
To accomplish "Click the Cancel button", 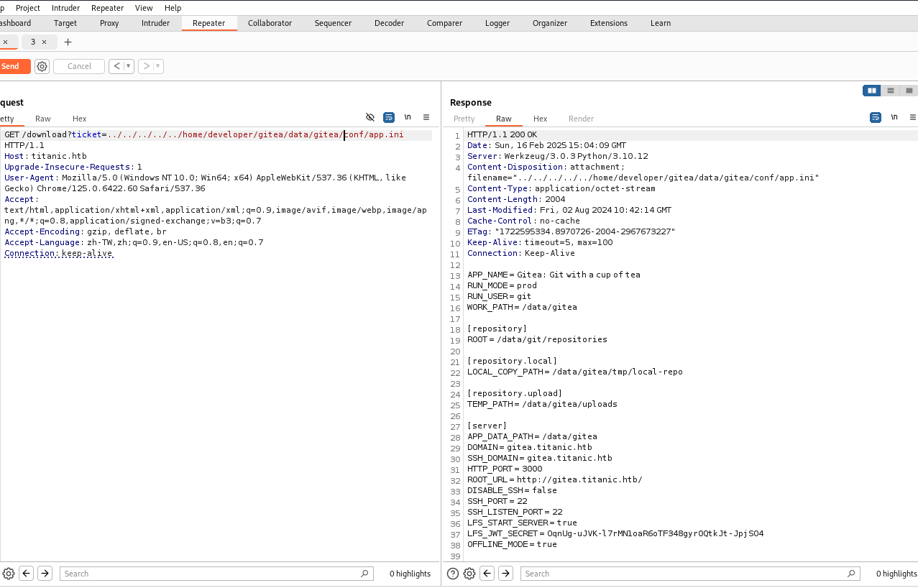I will (79, 66).
